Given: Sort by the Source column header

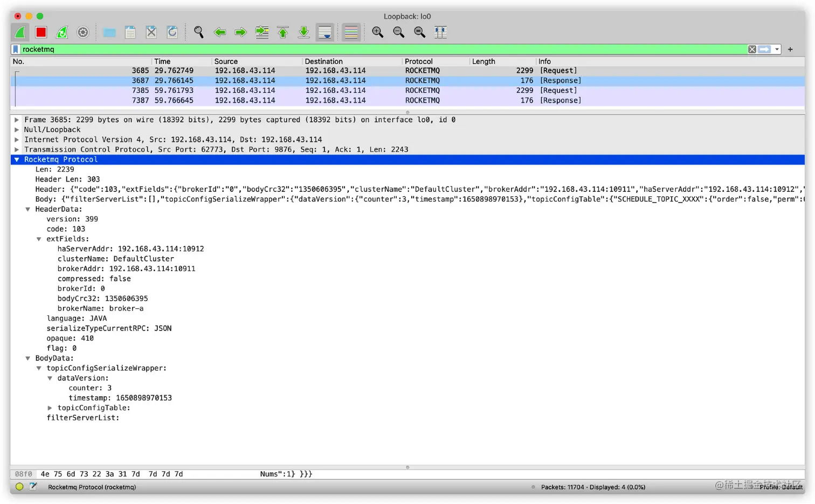Looking at the screenshot, I should tap(257, 61).
